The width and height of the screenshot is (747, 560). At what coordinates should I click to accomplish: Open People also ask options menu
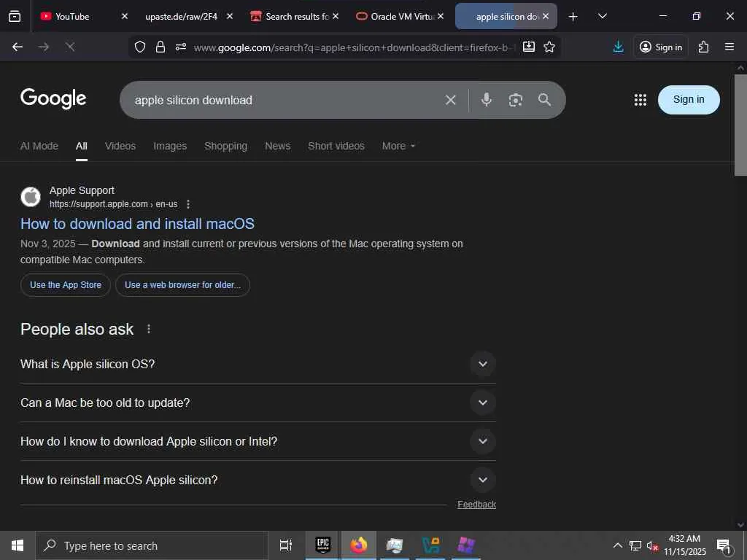click(149, 329)
